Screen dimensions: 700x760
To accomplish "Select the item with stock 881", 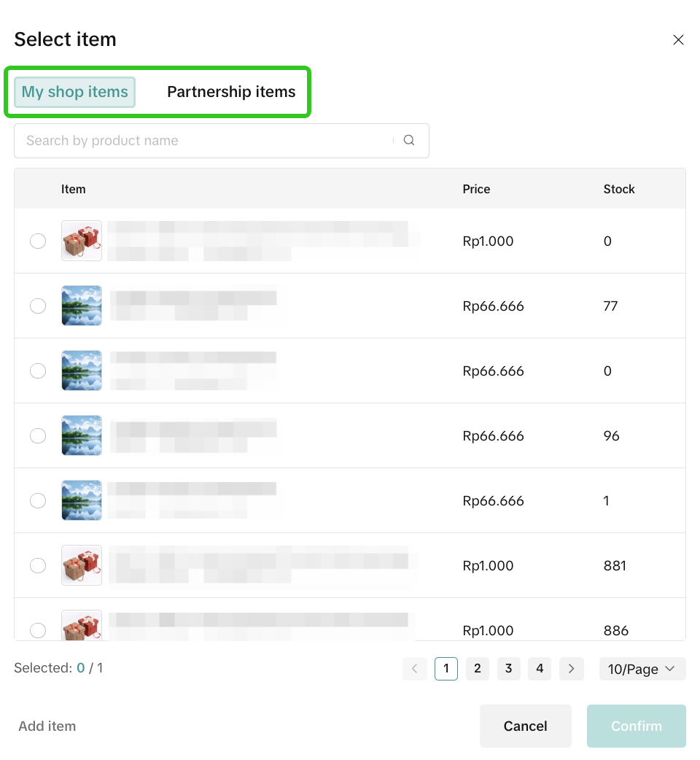I will pyautogui.click(x=38, y=566).
